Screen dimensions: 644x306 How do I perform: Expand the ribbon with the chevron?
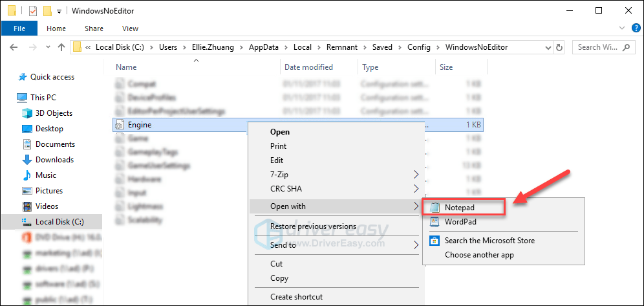(622, 28)
